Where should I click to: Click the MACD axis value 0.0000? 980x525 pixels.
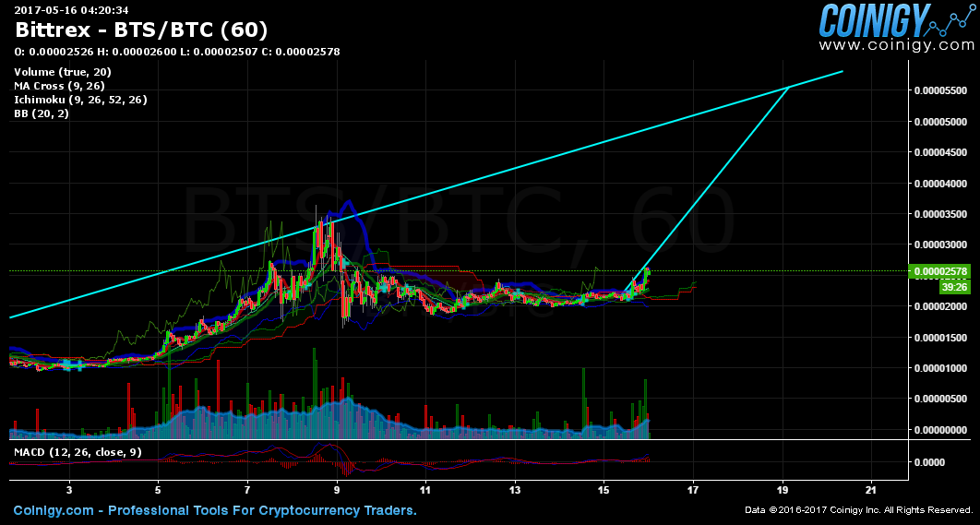click(x=931, y=462)
